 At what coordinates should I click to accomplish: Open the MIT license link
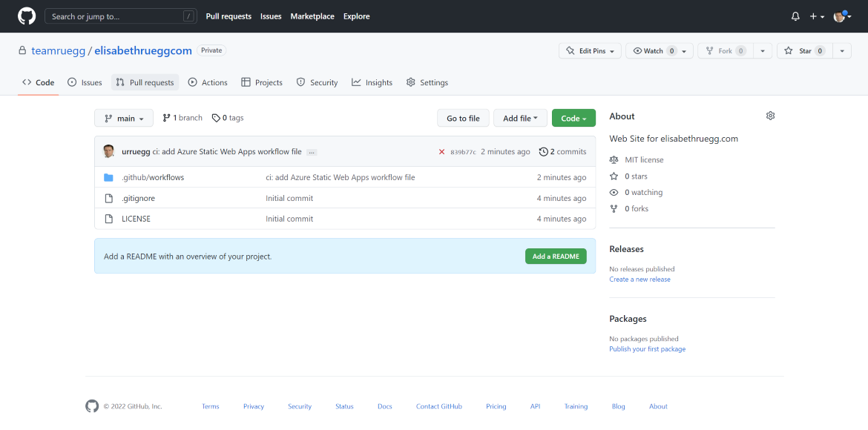tap(637, 160)
